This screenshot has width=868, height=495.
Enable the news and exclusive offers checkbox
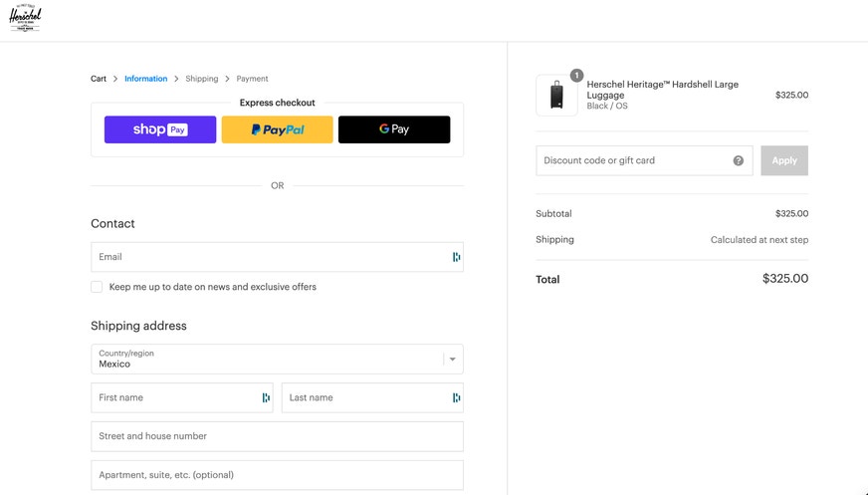tap(97, 287)
